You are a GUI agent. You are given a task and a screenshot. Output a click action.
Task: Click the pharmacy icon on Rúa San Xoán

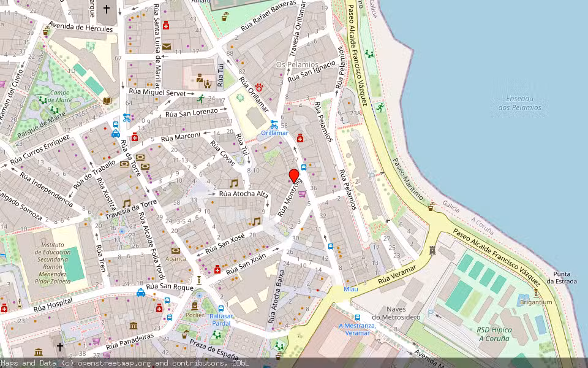[x=217, y=269]
